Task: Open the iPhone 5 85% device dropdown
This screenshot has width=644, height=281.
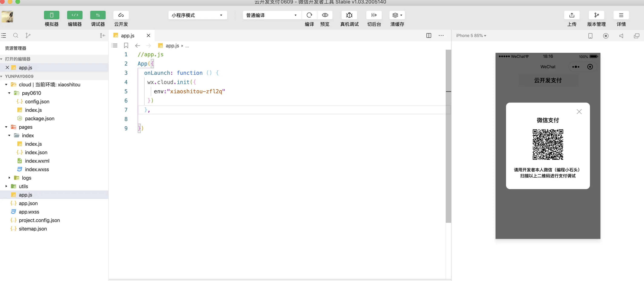Action: point(471,36)
